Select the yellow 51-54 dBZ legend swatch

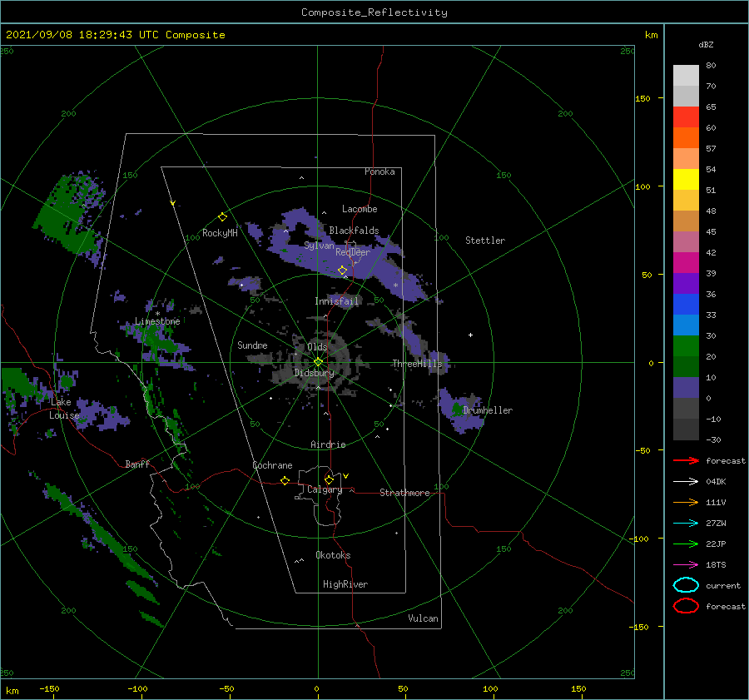[686, 180]
